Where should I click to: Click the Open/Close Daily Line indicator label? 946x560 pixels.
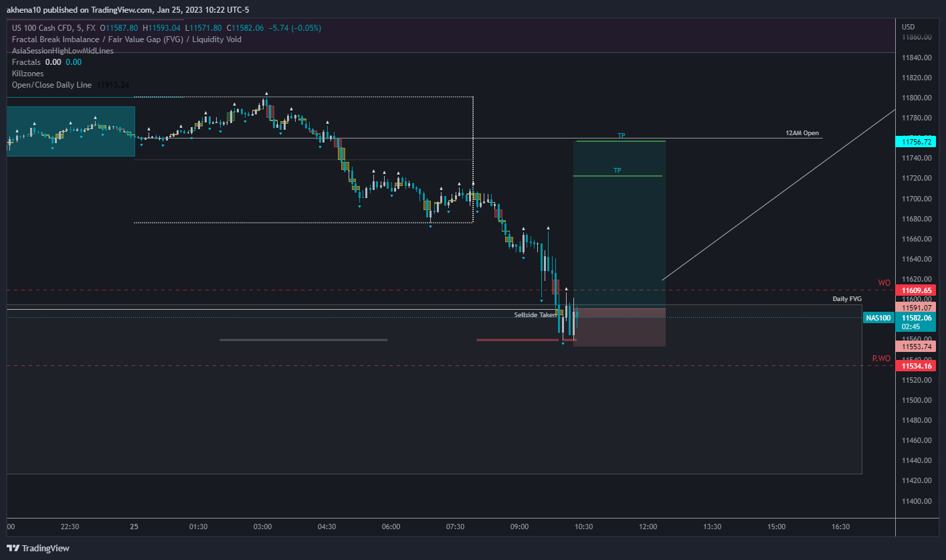point(52,85)
